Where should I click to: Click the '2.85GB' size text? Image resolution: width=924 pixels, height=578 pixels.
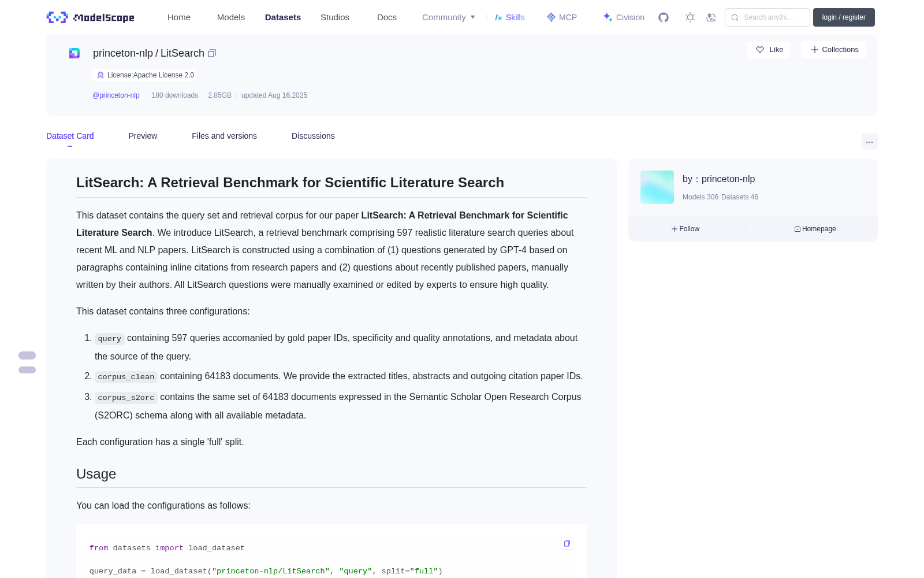coord(219,95)
